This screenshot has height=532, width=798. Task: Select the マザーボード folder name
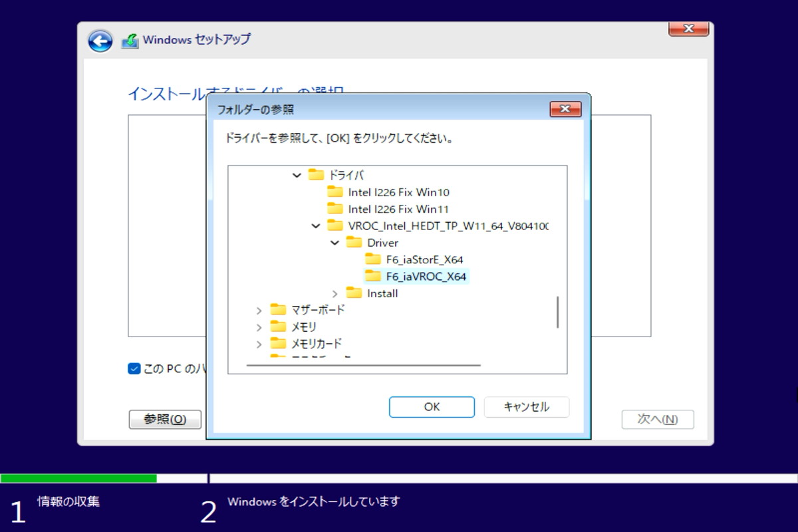(318, 310)
